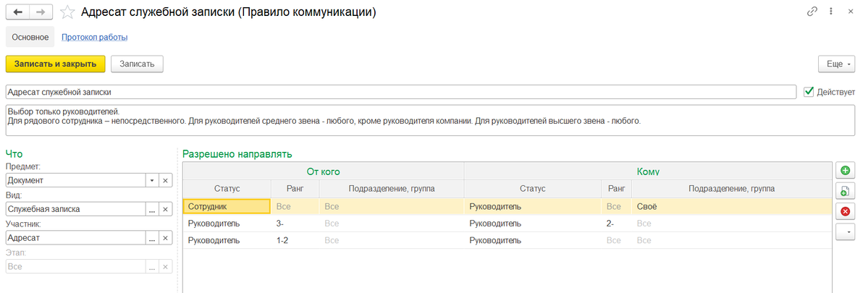Add a new row with green plus
This screenshot has width=868, height=293.
click(x=846, y=171)
